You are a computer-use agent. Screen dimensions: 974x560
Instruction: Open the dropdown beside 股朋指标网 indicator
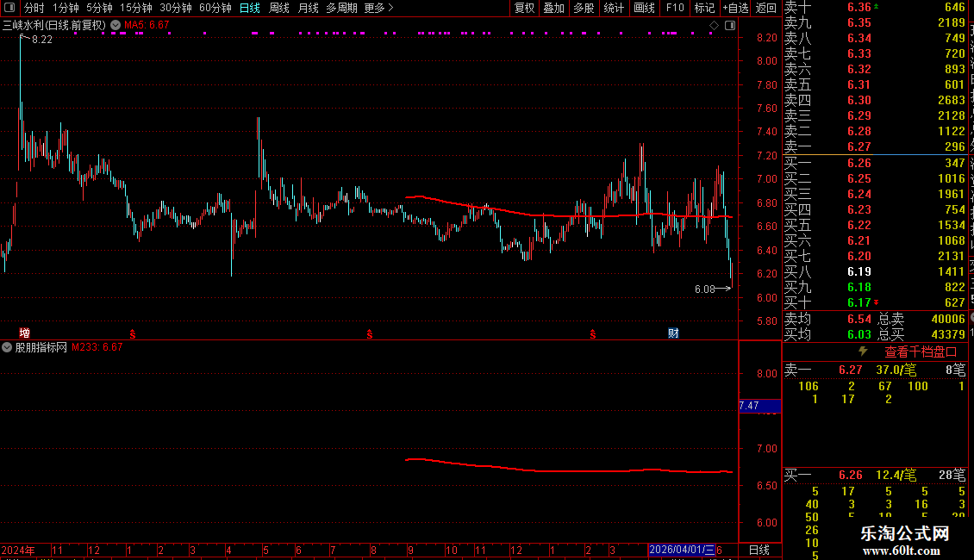point(7,347)
